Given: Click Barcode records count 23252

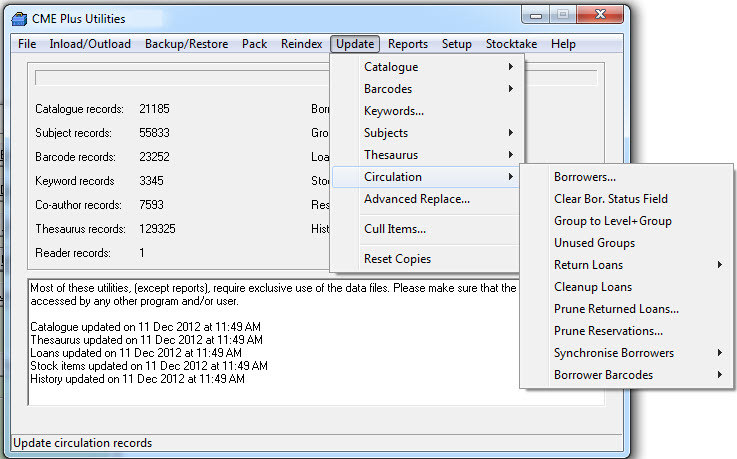Looking at the screenshot, I should tap(154, 157).
